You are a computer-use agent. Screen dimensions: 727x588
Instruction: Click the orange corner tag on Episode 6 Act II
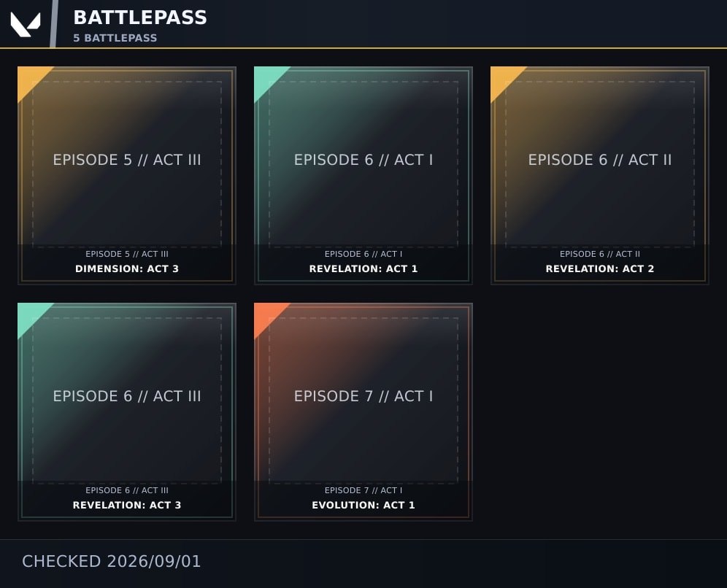pyautogui.click(x=503, y=79)
